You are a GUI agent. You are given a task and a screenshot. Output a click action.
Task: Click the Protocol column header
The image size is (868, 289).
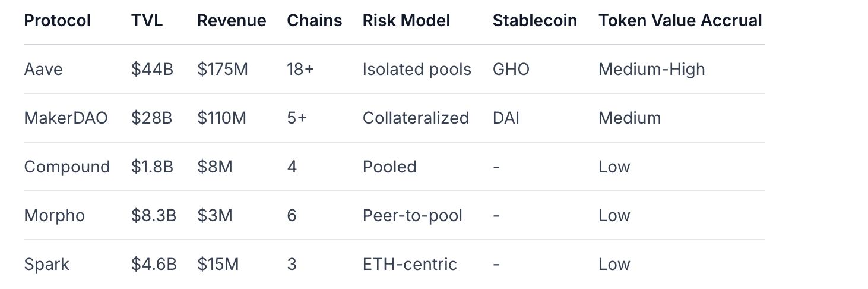point(57,21)
